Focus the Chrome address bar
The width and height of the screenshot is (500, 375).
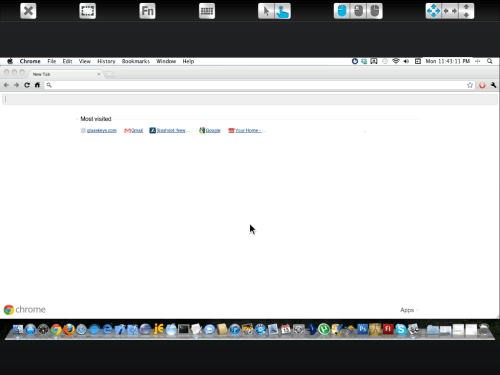tap(259, 85)
